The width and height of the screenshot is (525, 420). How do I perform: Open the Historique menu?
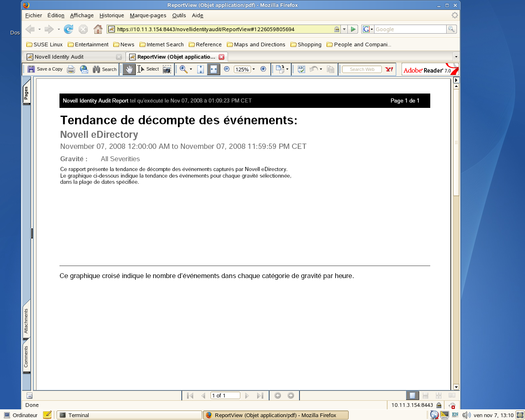[x=112, y=16]
